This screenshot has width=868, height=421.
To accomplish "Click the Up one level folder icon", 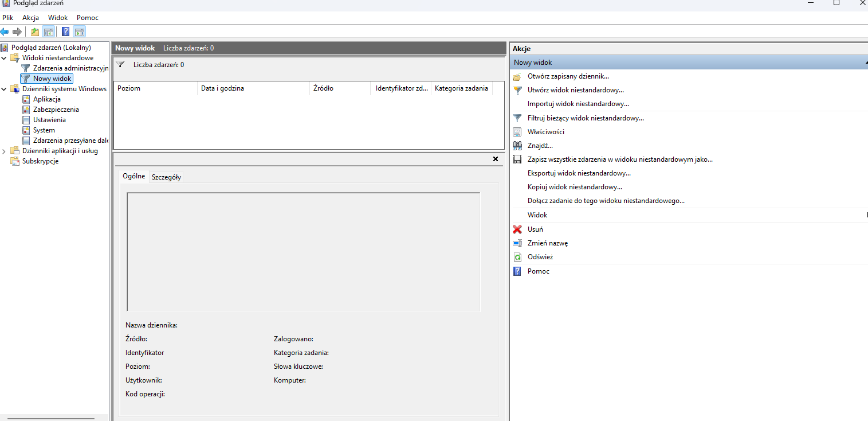I will 35,32.
